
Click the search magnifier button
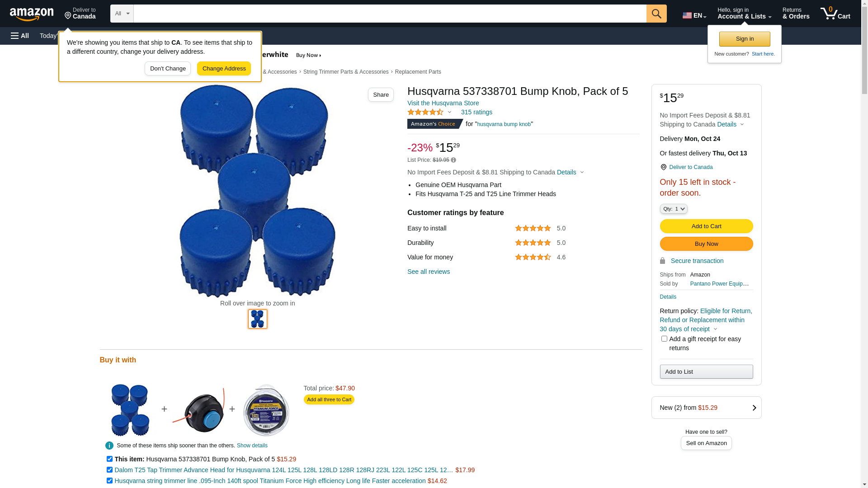click(x=656, y=14)
